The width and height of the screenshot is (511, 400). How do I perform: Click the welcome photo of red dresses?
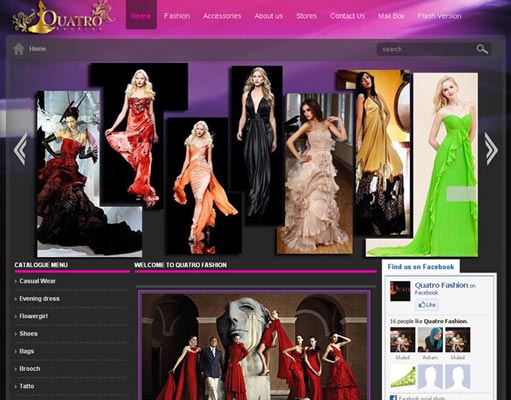tap(254, 345)
